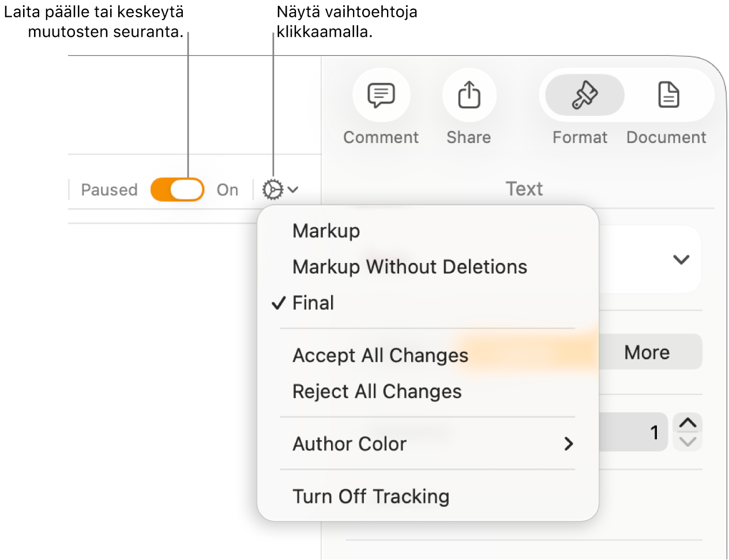Switch to the Text tab in sidebar
This screenshot has width=729, height=560.
(x=524, y=189)
